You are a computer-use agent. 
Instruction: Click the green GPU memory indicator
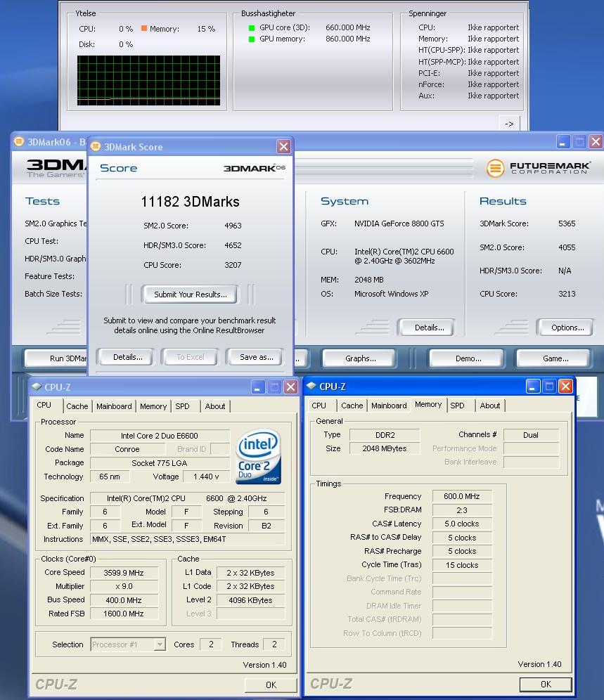click(x=252, y=39)
